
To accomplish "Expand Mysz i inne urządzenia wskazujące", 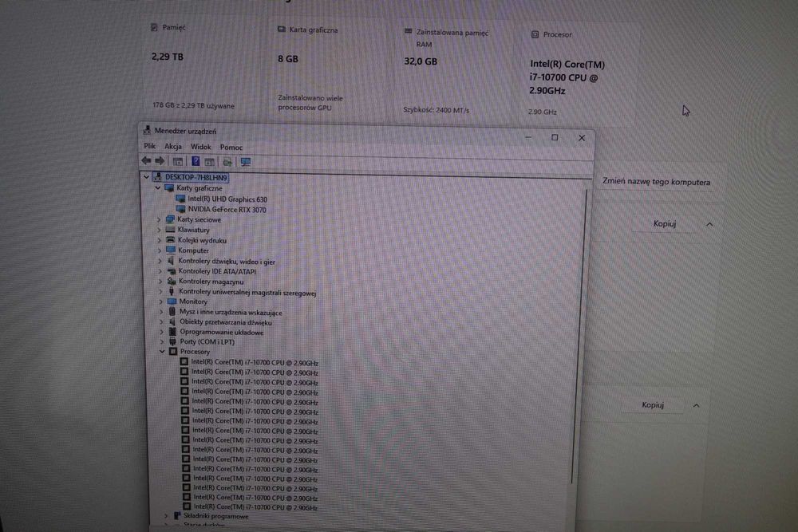I will (161, 312).
